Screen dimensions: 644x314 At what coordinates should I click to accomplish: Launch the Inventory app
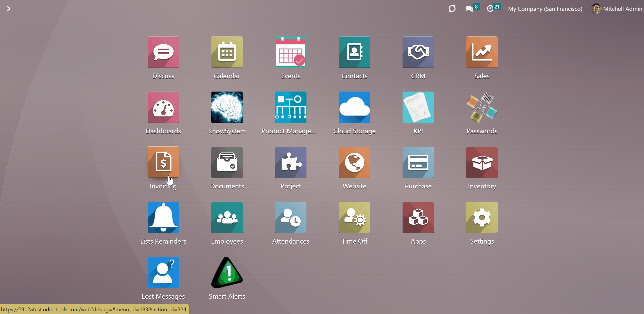tap(482, 162)
